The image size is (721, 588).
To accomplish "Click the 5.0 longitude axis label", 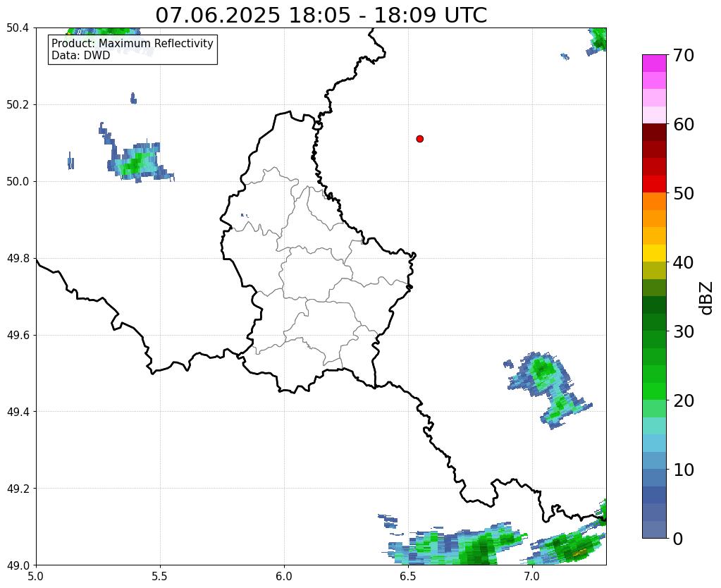I will click(35, 576).
